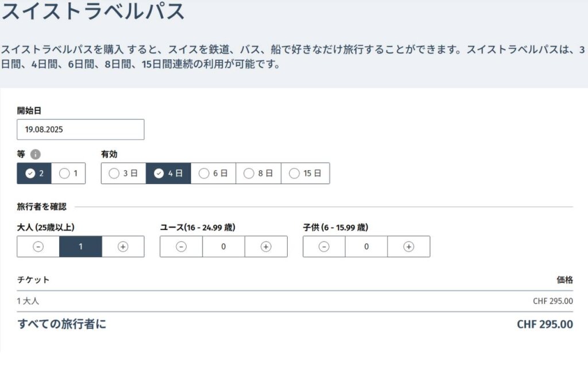Choose 15日 validity option
This screenshot has width=588, height=368.
pos(305,174)
